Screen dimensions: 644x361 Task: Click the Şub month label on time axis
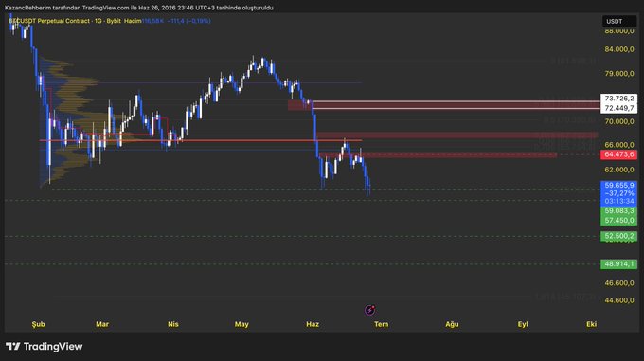(38, 324)
